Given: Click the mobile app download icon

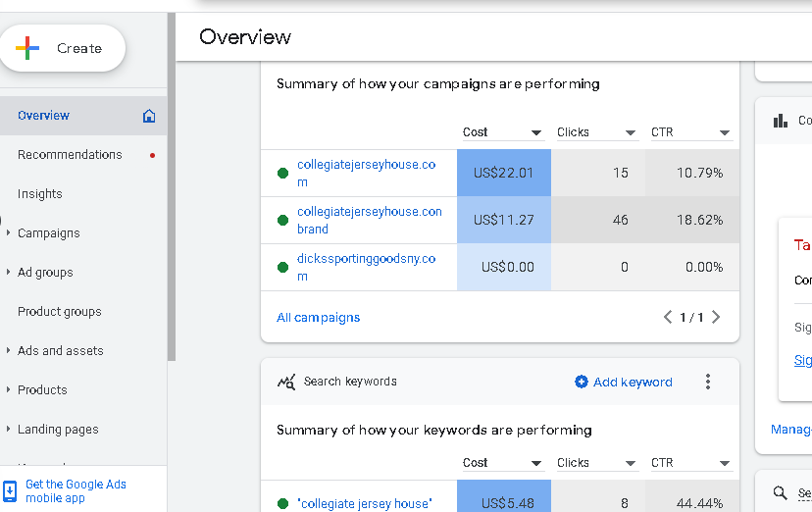Looking at the screenshot, I should 10,490.
